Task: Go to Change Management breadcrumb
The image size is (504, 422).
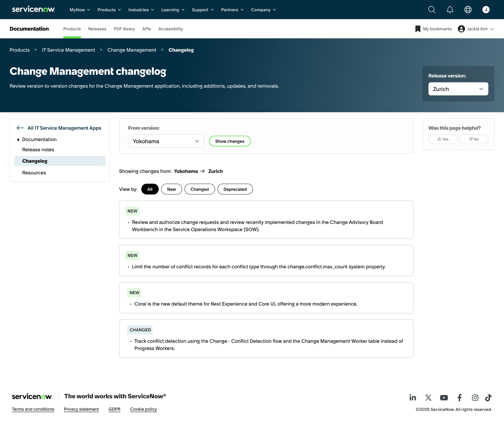Action: click(132, 50)
